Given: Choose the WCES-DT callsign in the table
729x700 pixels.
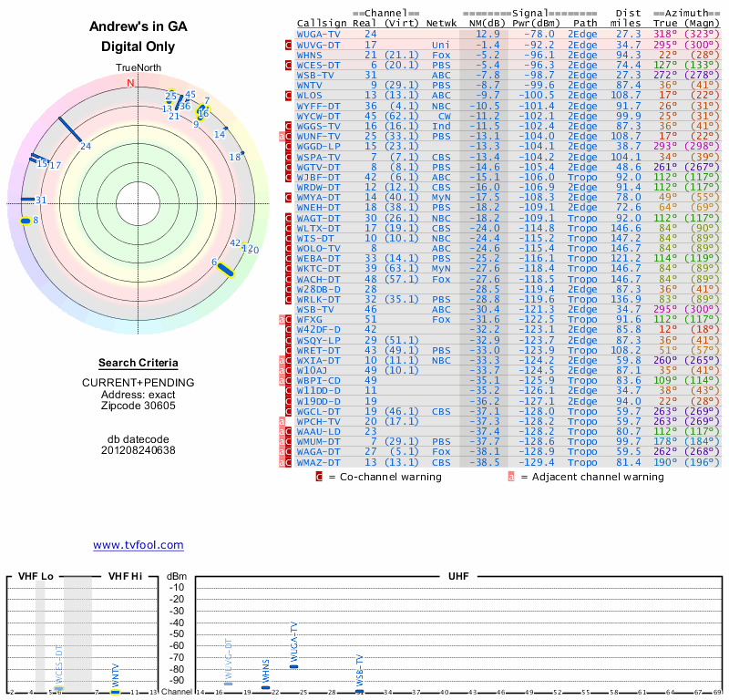Looking at the screenshot, I should [318, 65].
